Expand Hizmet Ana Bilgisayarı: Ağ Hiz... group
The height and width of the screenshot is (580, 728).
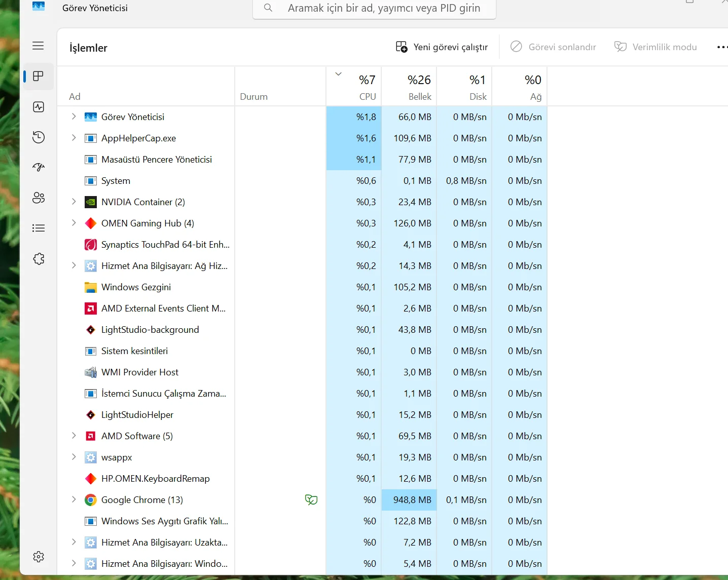pyautogui.click(x=74, y=265)
